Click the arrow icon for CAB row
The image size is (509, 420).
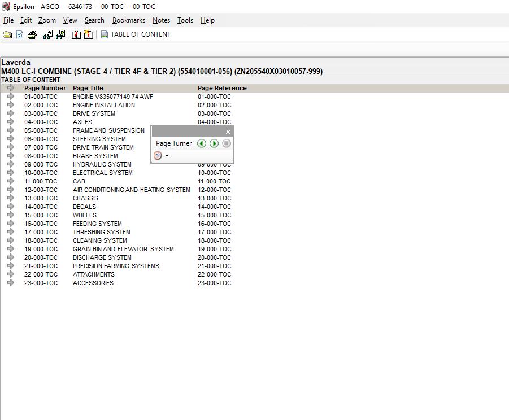[10, 181]
